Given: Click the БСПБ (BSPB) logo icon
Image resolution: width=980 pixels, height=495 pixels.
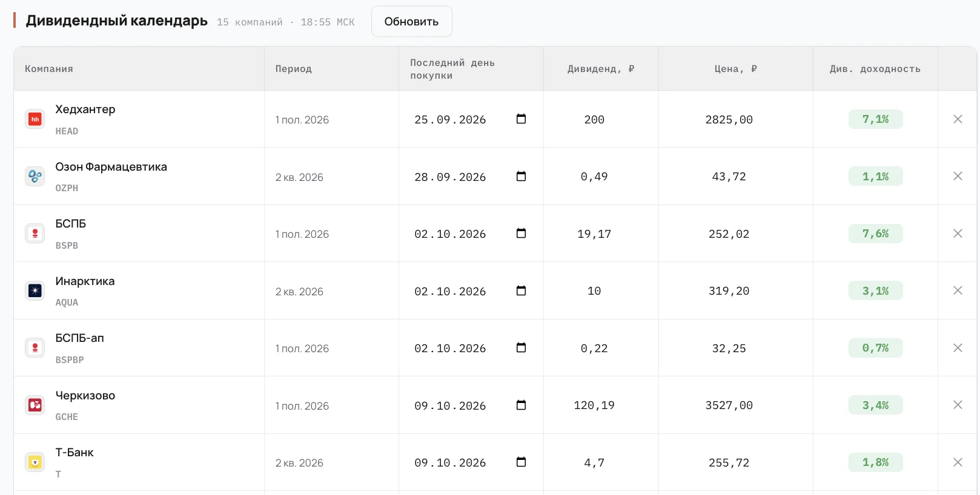Looking at the screenshot, I should (x=35, y=234).
